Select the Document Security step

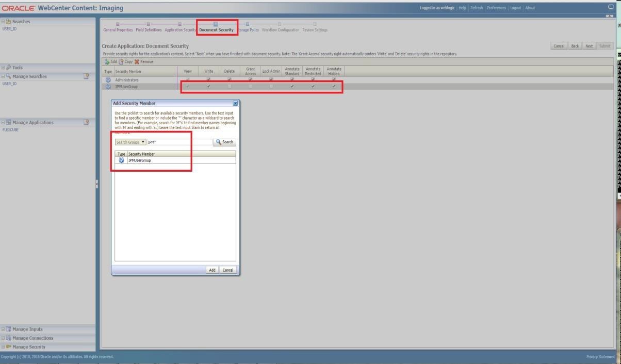217,30
